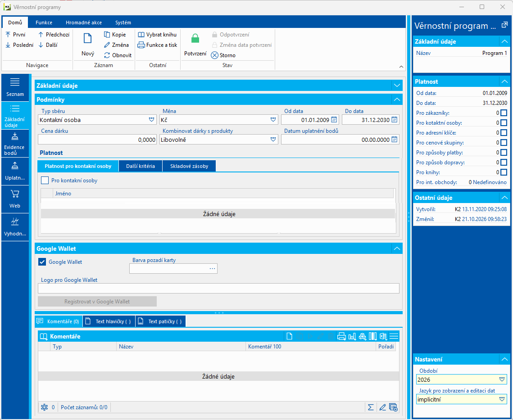Switch to the Funkce ribbon tab
The image size is (513, 420).
[x=44, y=23]
